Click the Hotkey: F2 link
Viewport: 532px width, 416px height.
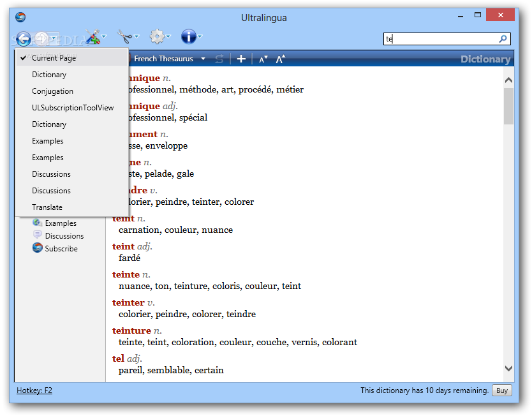coord(34,390)
